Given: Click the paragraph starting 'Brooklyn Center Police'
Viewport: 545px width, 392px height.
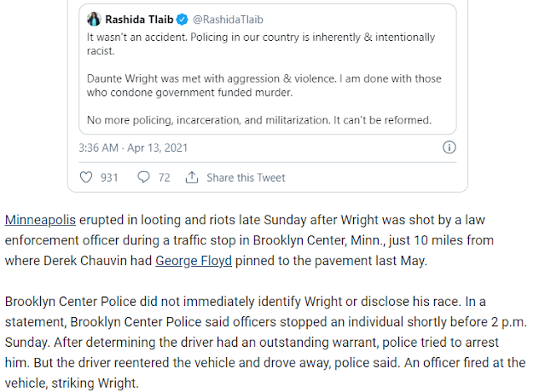Looking at the screenshot, I should (266, 342).
